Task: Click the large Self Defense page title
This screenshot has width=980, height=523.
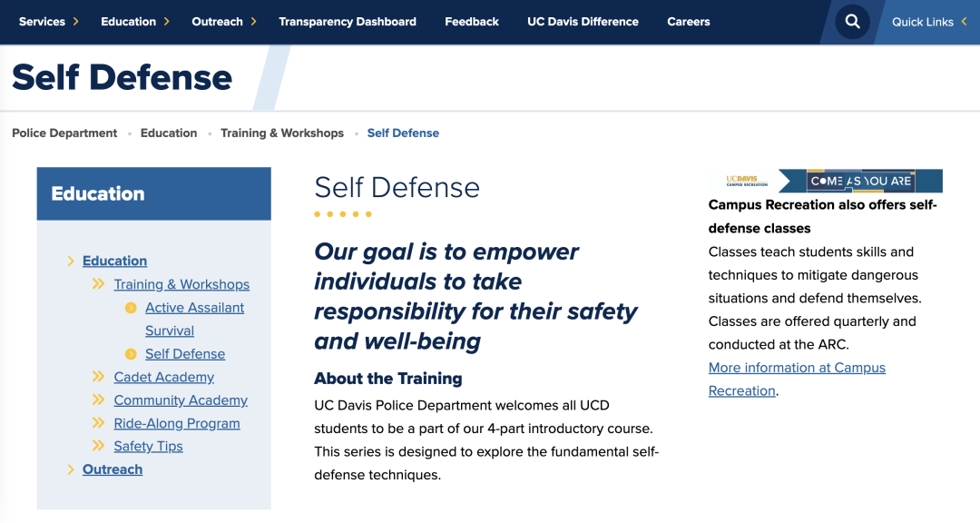Action: 122,77
